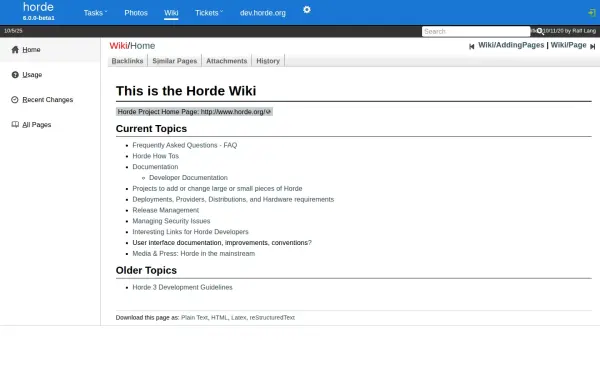Open the settings gear icon

tap(307, 10)
